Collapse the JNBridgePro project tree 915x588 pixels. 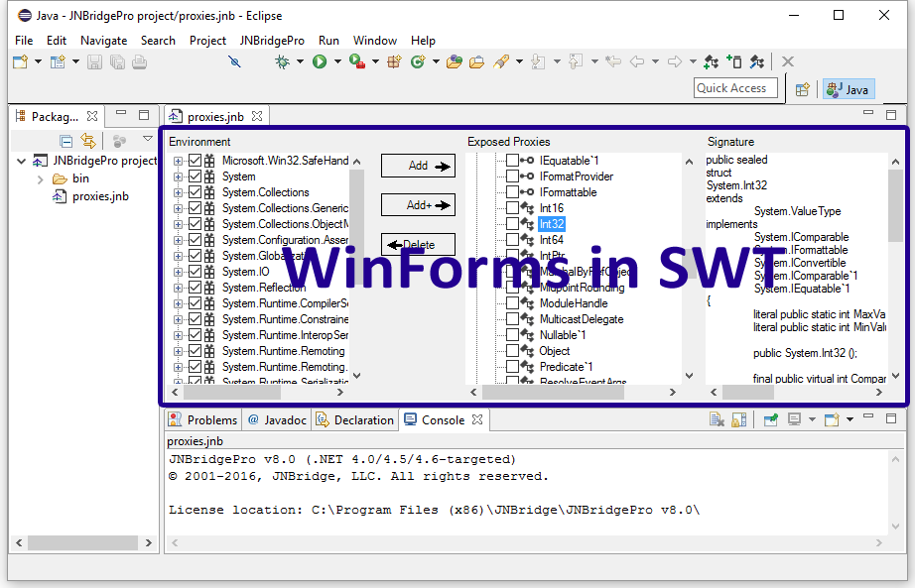point(22,161)
